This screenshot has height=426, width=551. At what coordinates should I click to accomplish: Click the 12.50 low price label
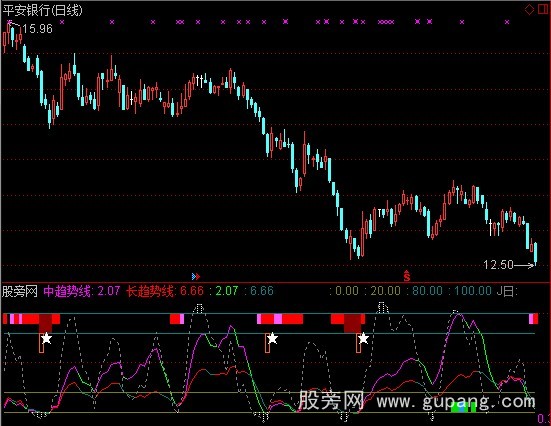[x=498, y=264]
